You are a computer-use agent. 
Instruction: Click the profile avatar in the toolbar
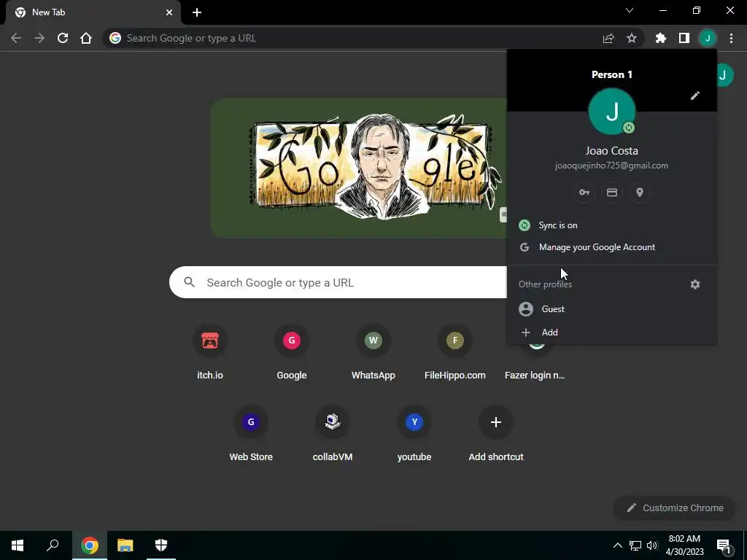click(708, 38)
